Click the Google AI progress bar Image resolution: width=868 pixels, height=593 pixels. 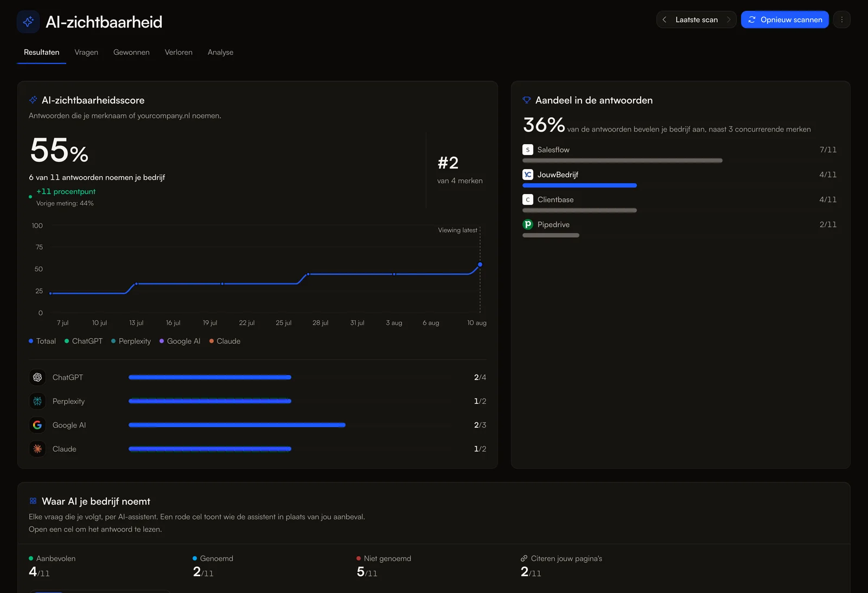(x=237, y=425)
